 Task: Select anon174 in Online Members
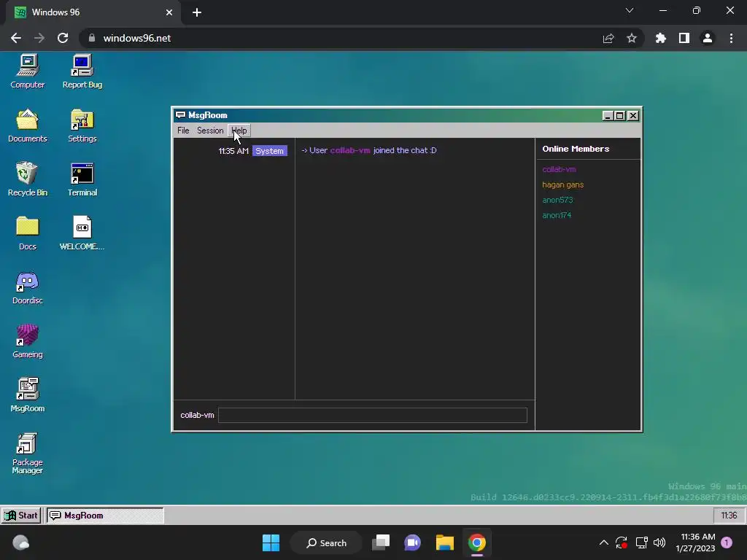coord(557,215)
